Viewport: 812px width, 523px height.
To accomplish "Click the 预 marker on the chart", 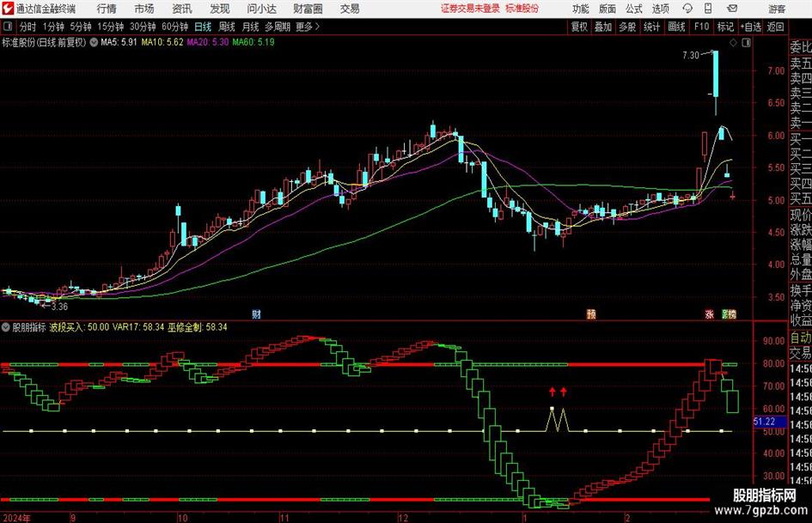I will [591, 314].
